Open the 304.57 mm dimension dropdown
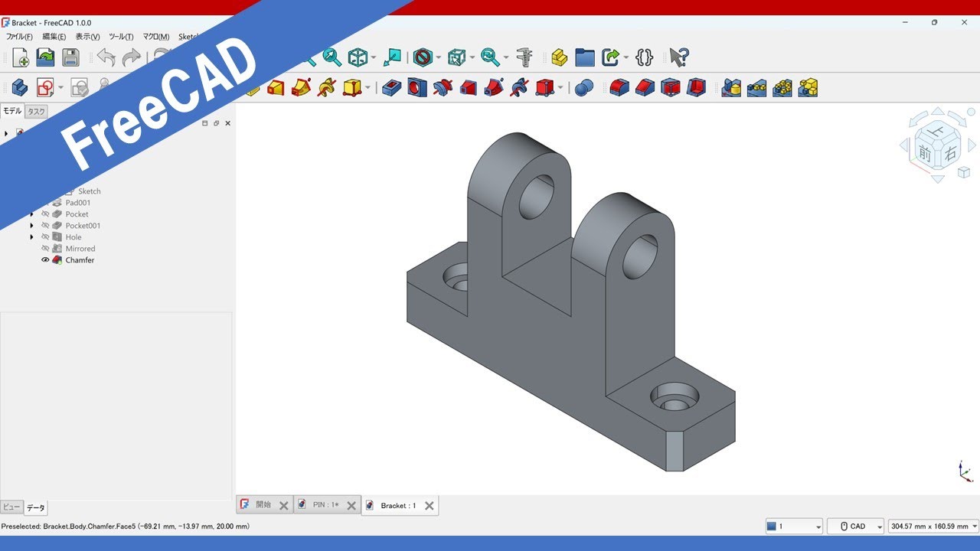The image size is (980, 551). [x=934, y=527]
